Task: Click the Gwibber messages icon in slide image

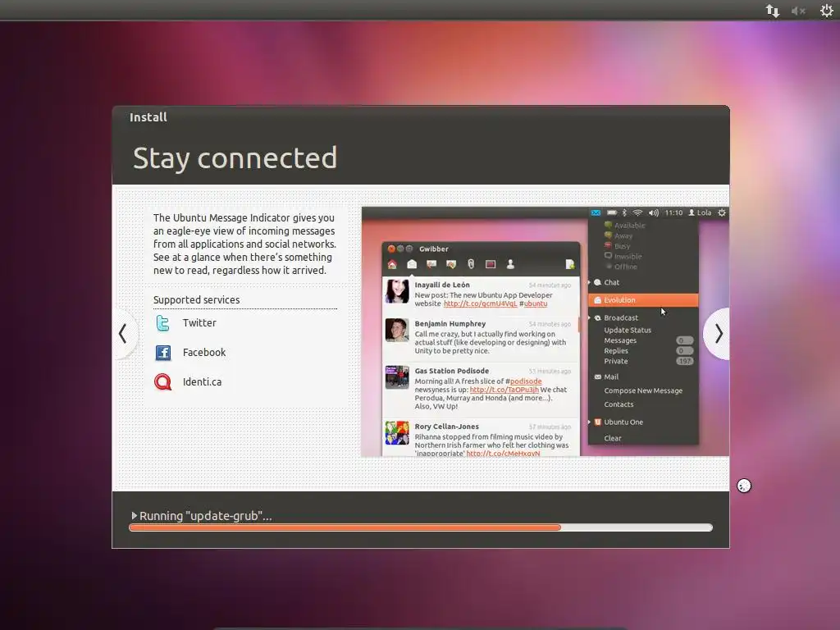Action: pos(412,264)
